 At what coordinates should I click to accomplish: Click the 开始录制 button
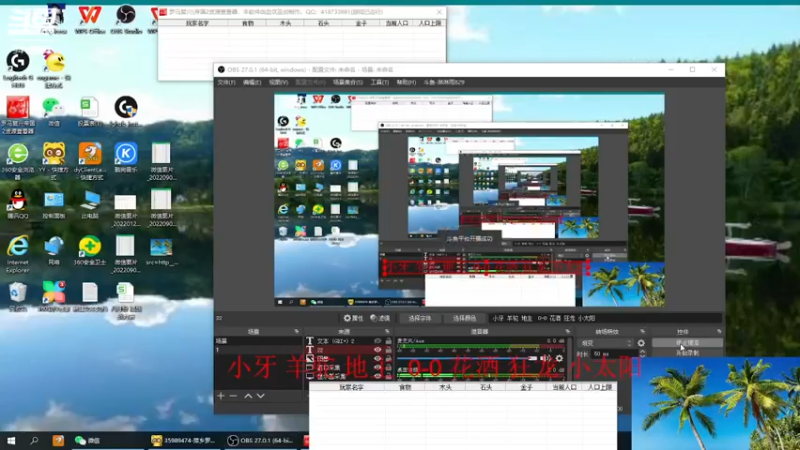pos(687,353)
